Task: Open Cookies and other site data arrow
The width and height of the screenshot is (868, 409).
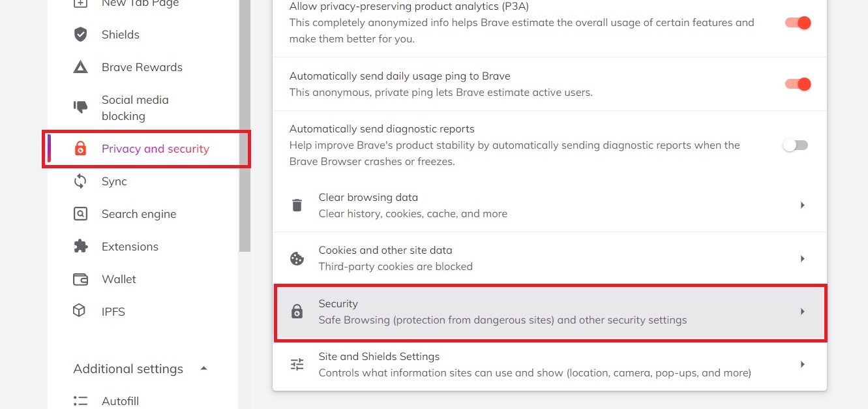Action: click(803, 259)
